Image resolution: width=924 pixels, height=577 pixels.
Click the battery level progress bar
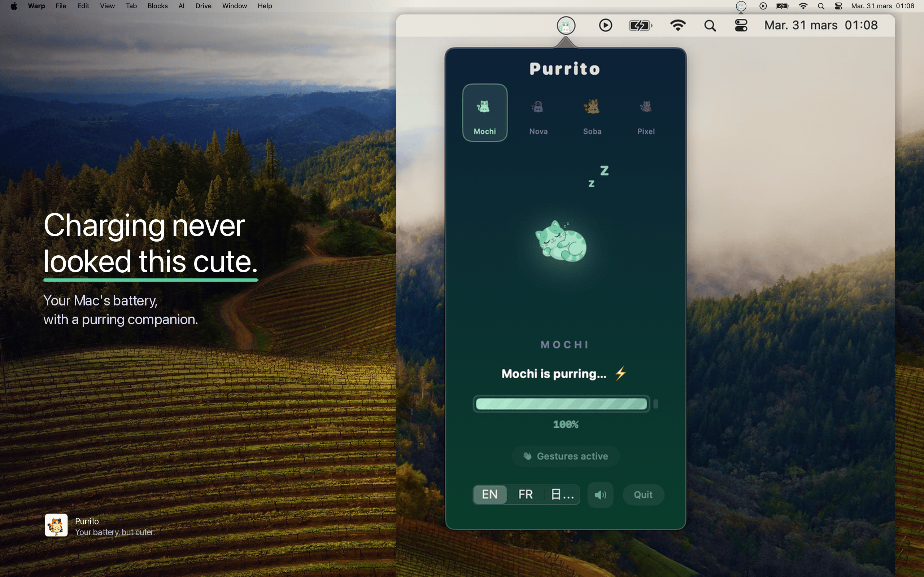(x=561, y=404)
